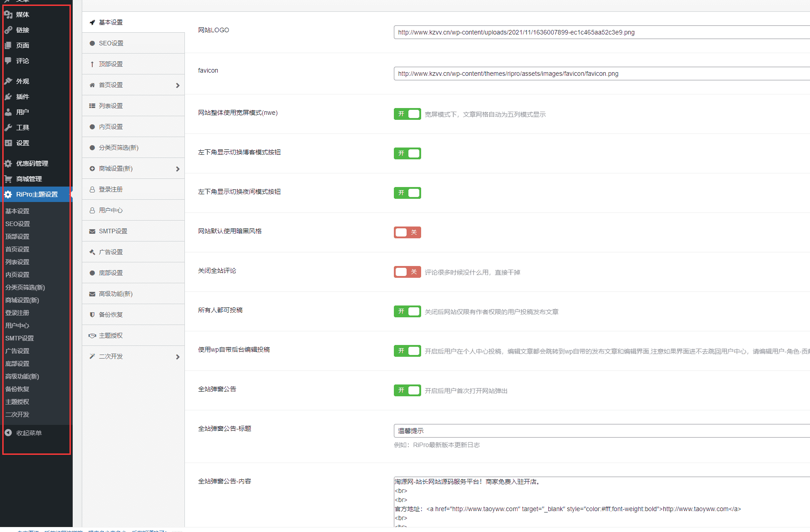This screenshot has width=810, height=532.
Task: Toggle 所有人都可投稿 switch
Action: (x=407, y=311)
